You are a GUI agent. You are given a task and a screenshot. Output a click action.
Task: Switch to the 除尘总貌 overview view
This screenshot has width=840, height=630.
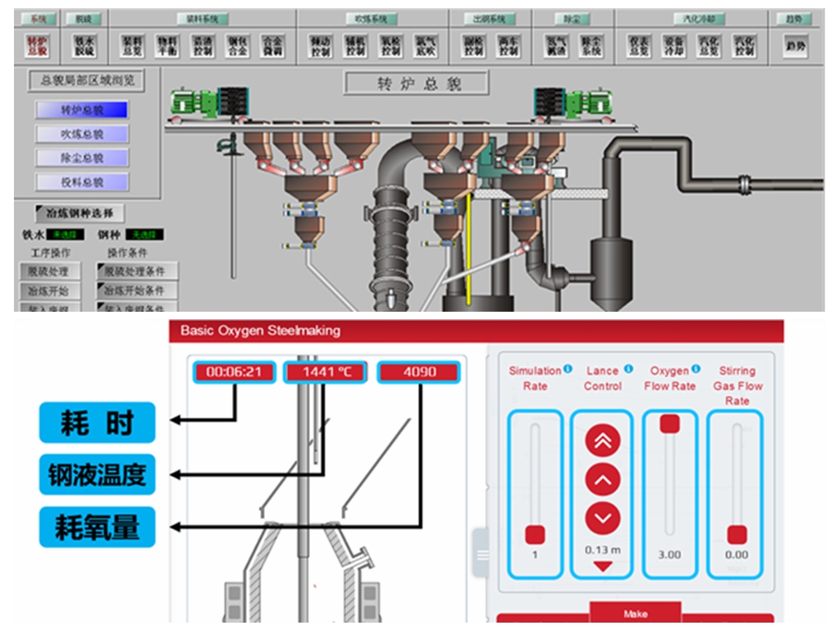(82, 157)
